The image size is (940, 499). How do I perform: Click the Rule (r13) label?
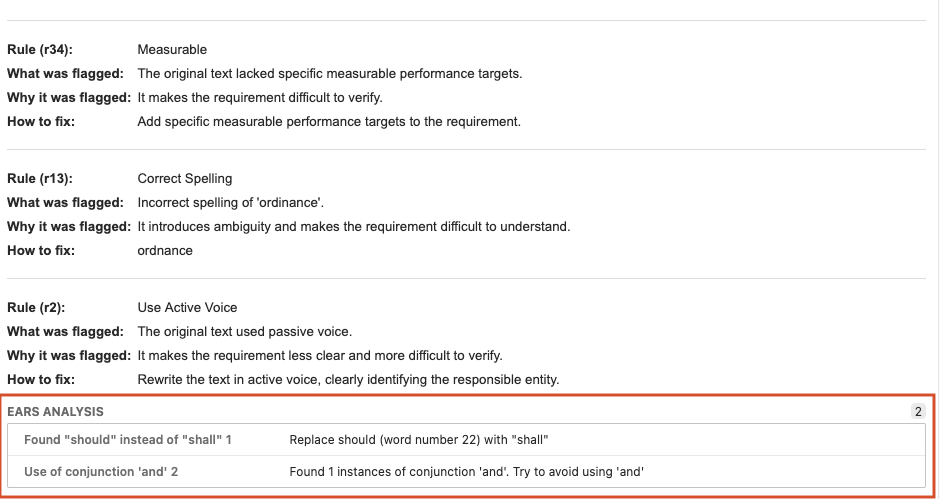[40, 179]
